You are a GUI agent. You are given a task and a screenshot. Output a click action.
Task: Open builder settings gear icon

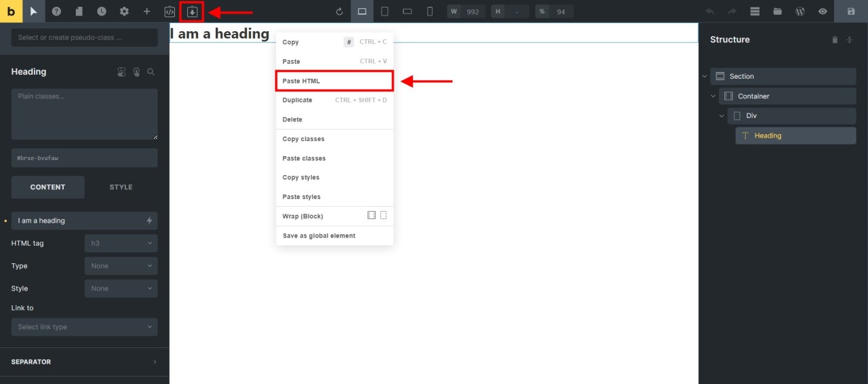tap(124, 12)
